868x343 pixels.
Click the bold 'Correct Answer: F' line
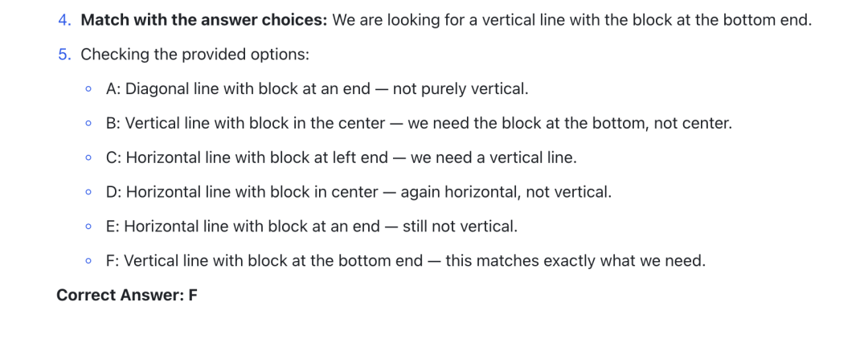click(x=127, y=295)
